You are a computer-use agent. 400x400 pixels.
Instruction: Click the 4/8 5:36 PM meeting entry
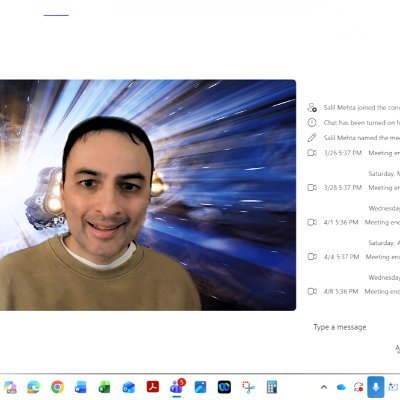[353, 291]
